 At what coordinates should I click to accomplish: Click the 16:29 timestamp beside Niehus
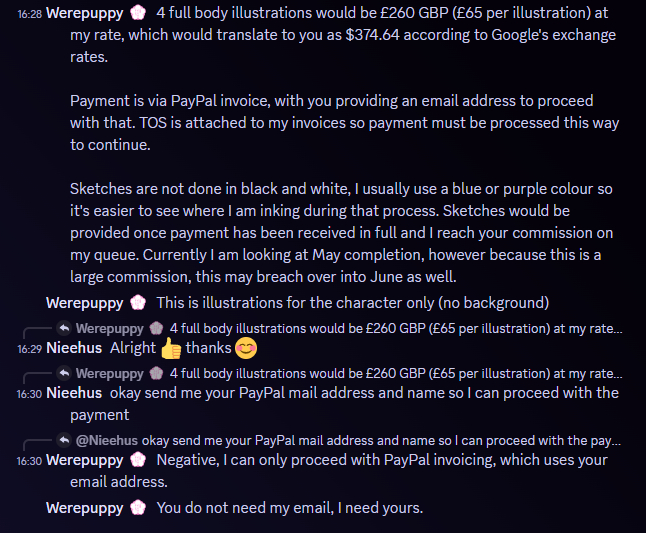pyautogui.click(x=29, y=350)
